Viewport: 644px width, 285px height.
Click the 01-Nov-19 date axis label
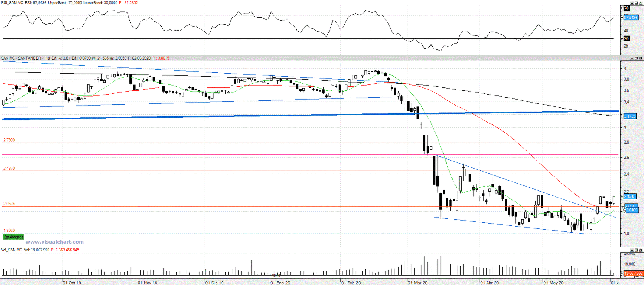147,282
